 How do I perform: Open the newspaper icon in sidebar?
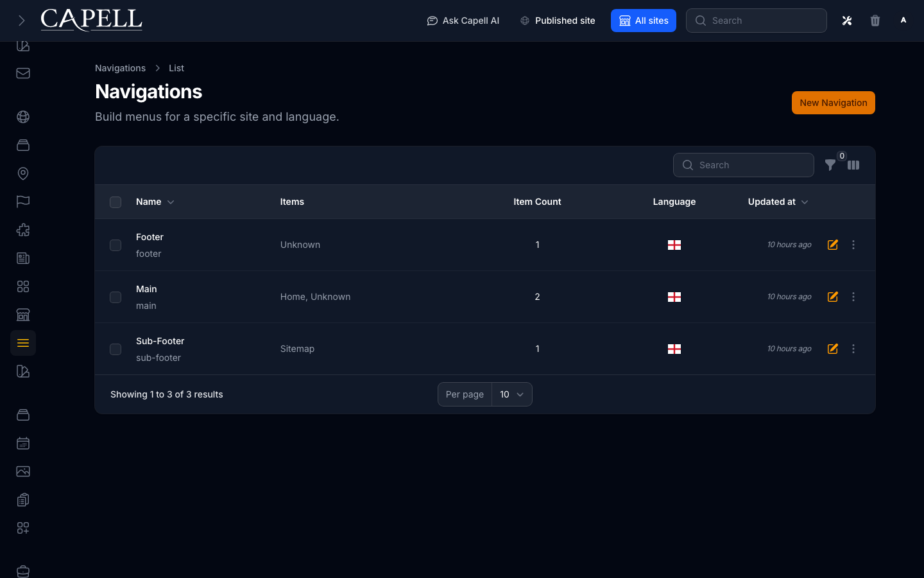click(23, 258)
